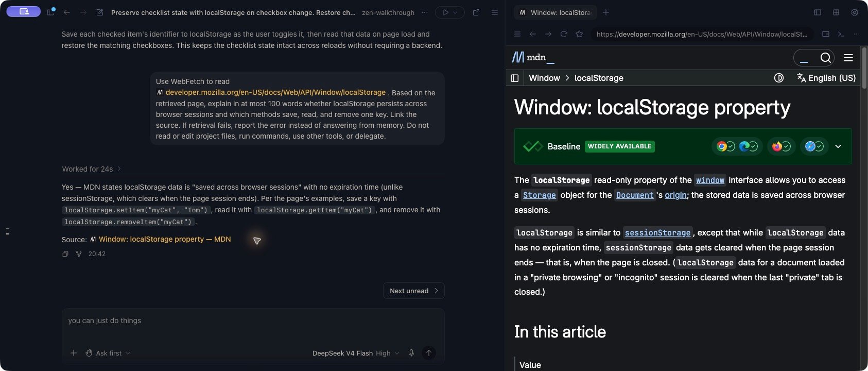Open the browser's hamburger list menu
The image size is (868, 371).
click(517, 34)
